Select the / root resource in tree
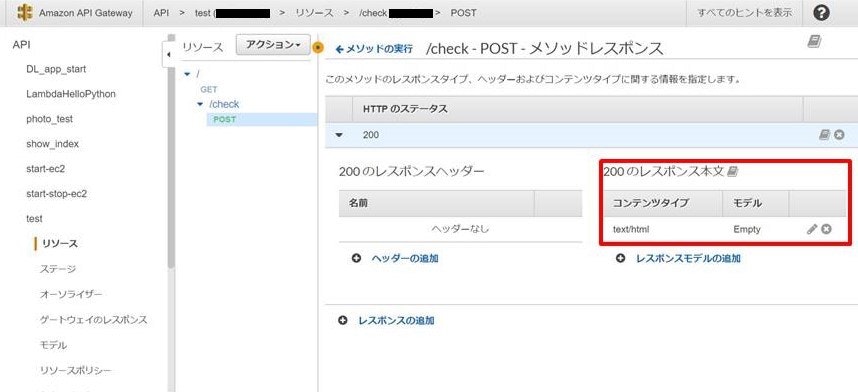858x392 pixels. (198, 73)
